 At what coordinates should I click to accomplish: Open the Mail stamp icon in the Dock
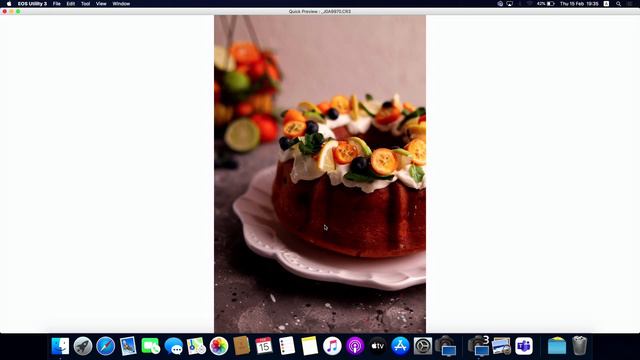tap(128, 346)
